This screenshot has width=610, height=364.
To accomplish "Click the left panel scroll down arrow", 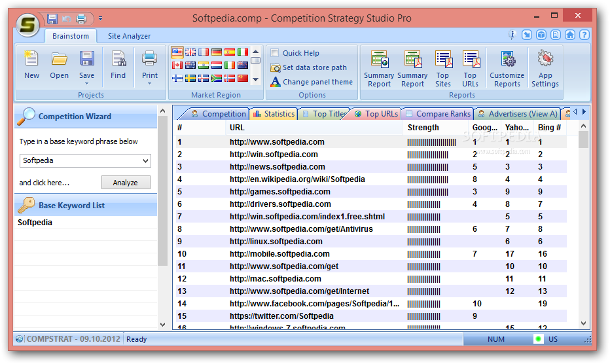I will tap(162, 324).
